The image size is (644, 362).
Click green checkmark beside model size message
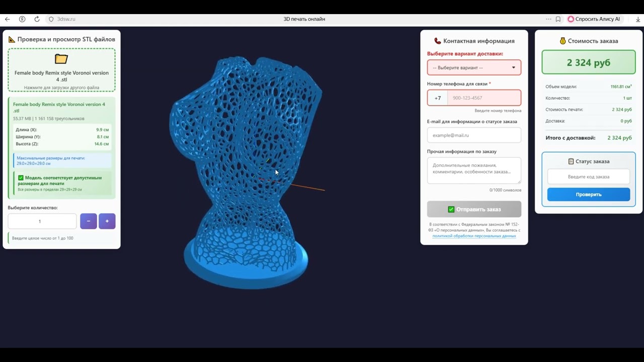[21, 178]
